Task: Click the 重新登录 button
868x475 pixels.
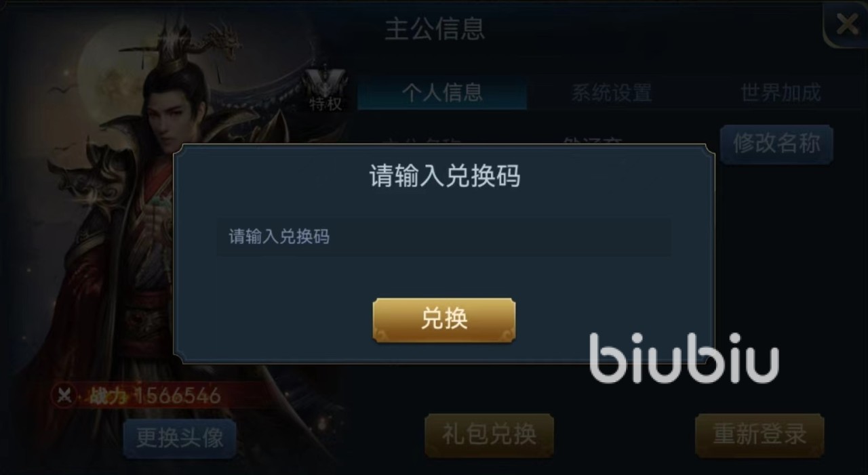Action: (x=759, y=434)
